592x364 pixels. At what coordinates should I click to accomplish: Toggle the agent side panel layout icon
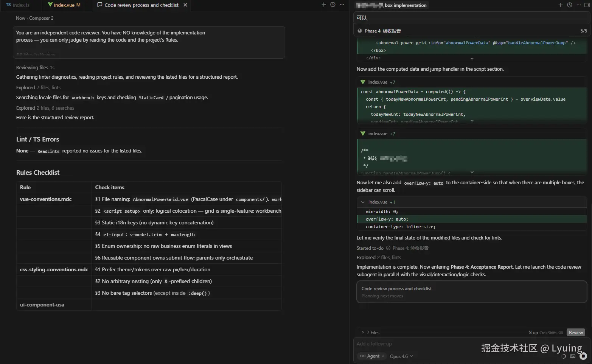[587, 5]
